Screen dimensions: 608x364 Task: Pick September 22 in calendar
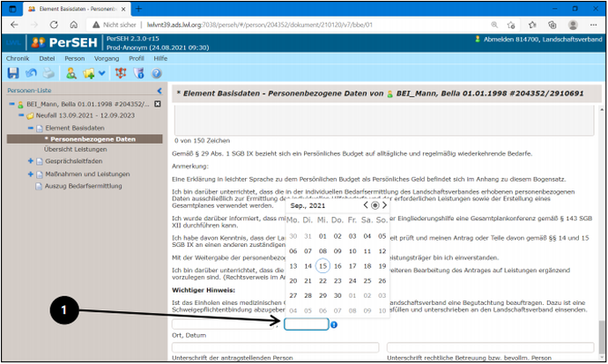323,280
